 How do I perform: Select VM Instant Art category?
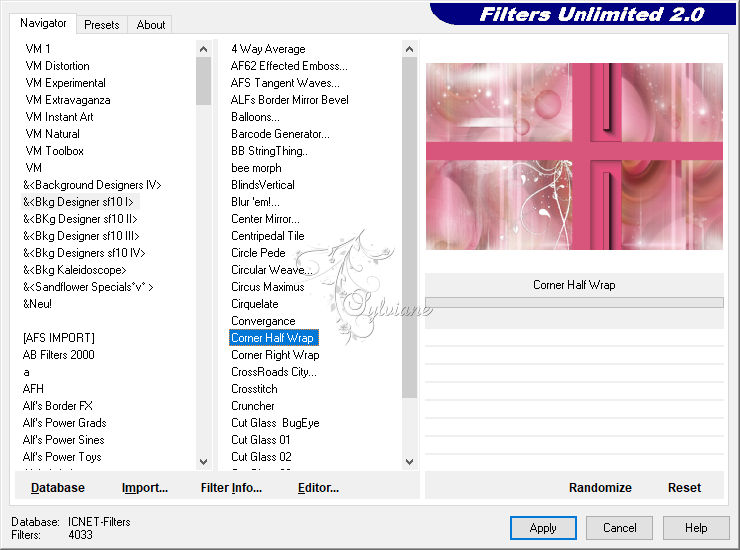(59, 117)
